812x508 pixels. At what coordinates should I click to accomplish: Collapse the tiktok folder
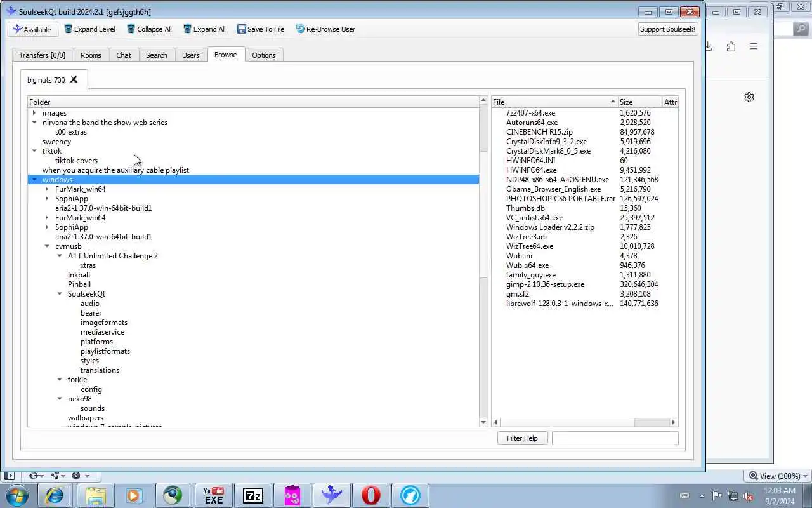(34, 151)
